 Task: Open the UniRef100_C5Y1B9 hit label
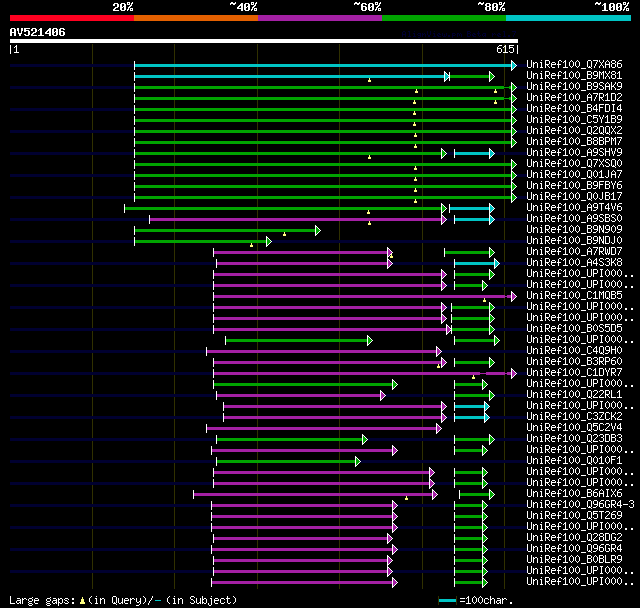574,120
